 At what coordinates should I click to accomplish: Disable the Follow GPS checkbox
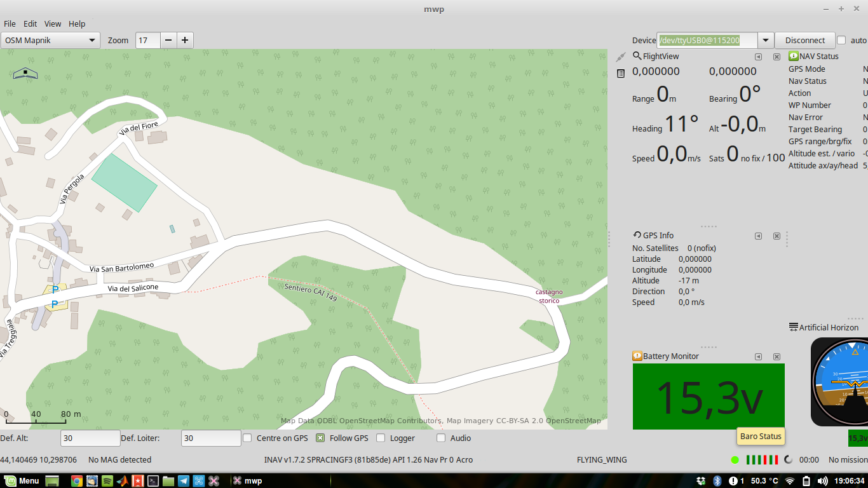(x=320, y=438)
